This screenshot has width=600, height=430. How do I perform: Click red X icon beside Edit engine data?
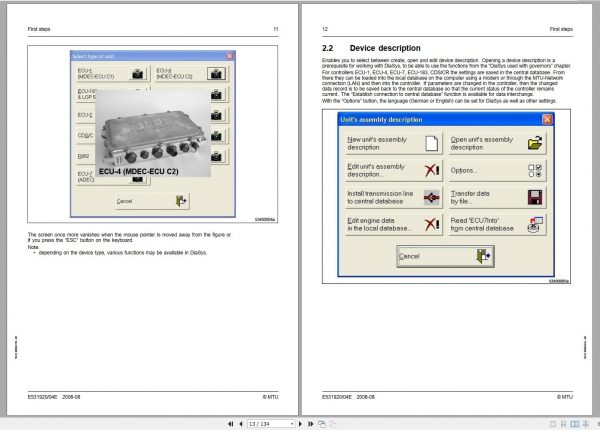(x=432, y=224)
